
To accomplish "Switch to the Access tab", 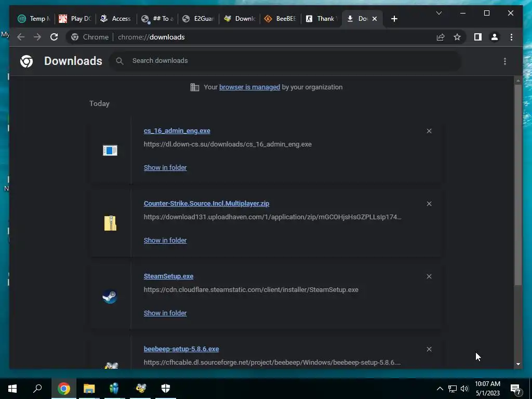I will pos(116,19).
